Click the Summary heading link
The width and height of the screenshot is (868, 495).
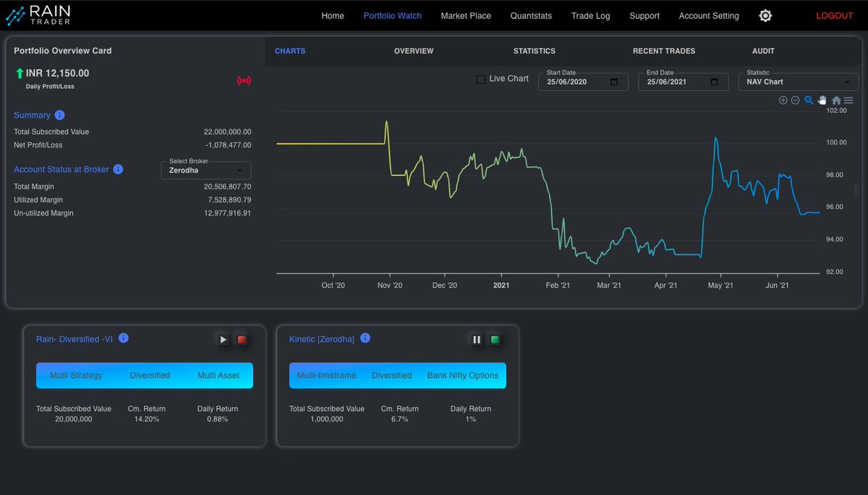[32, 115]
